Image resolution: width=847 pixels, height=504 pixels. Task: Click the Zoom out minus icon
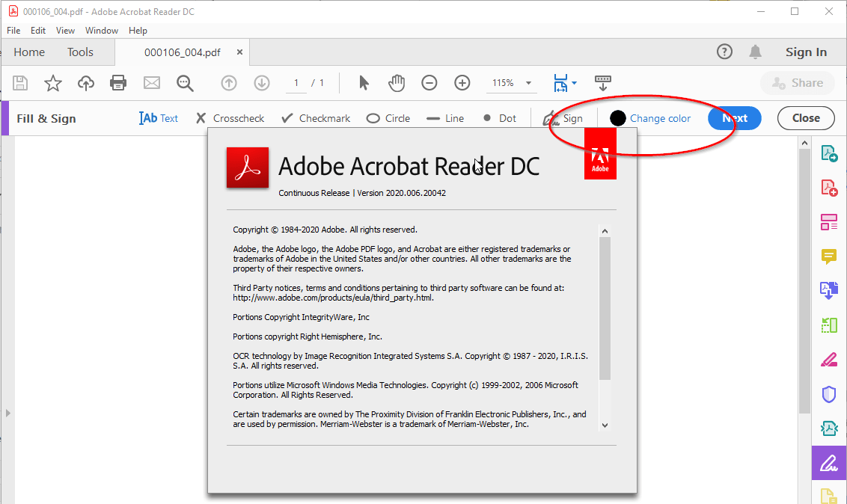tap(429, 82)
